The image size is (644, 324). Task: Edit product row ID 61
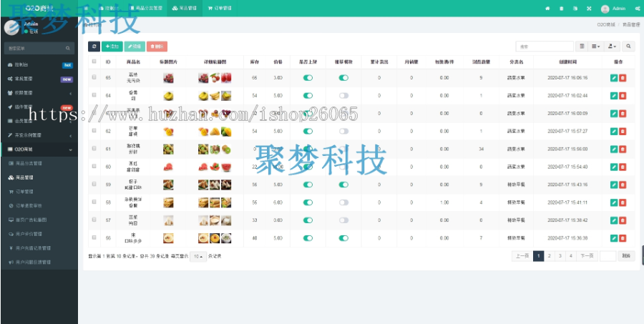point(614,149)
